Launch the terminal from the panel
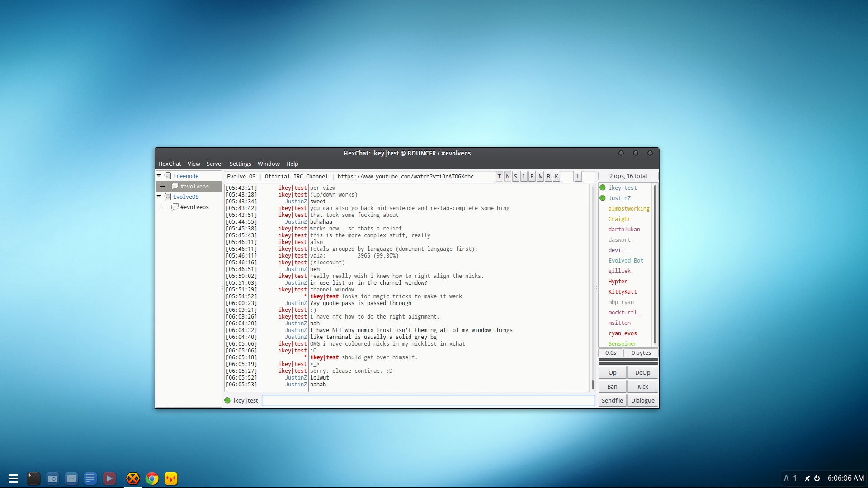This screenshot has height=488, width=868. pos(33,478)
